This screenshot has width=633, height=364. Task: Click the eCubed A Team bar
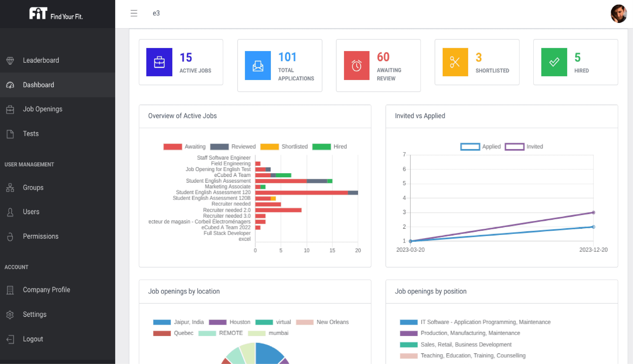point(273,175)
